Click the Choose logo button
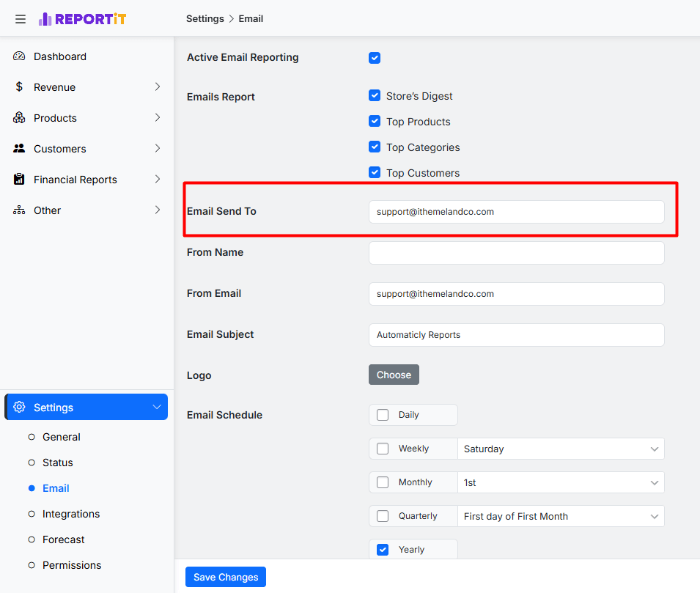 pyautogui.click(x=394, y=375)
